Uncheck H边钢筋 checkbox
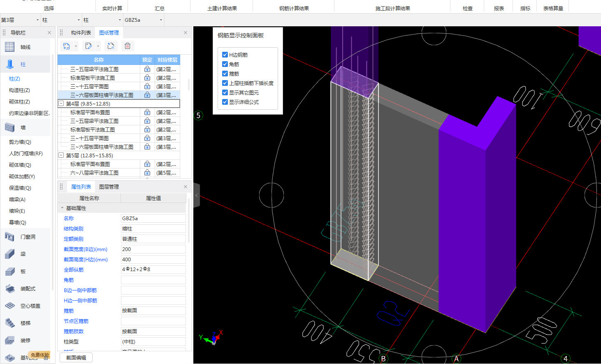601x364 pixels. (x=225, y=55)
